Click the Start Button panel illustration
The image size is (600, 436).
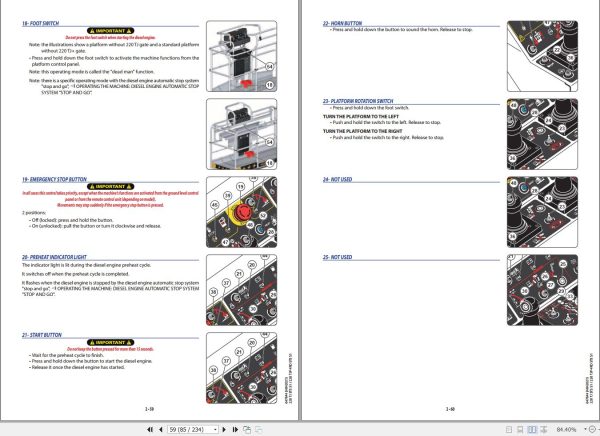(241, 368)
